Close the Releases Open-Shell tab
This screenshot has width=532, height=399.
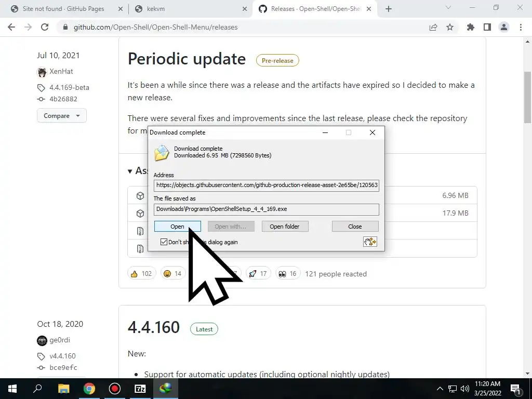(x=369, y=9)
